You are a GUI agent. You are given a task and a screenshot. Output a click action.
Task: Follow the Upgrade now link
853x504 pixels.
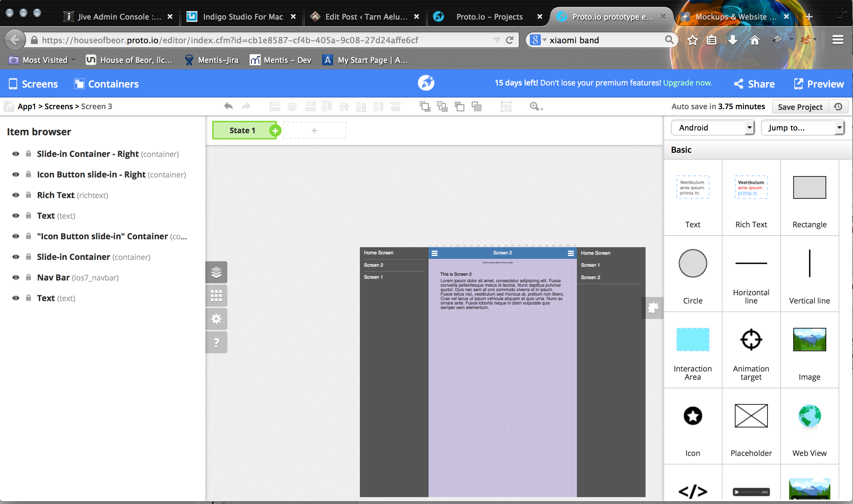coord(687,83)
